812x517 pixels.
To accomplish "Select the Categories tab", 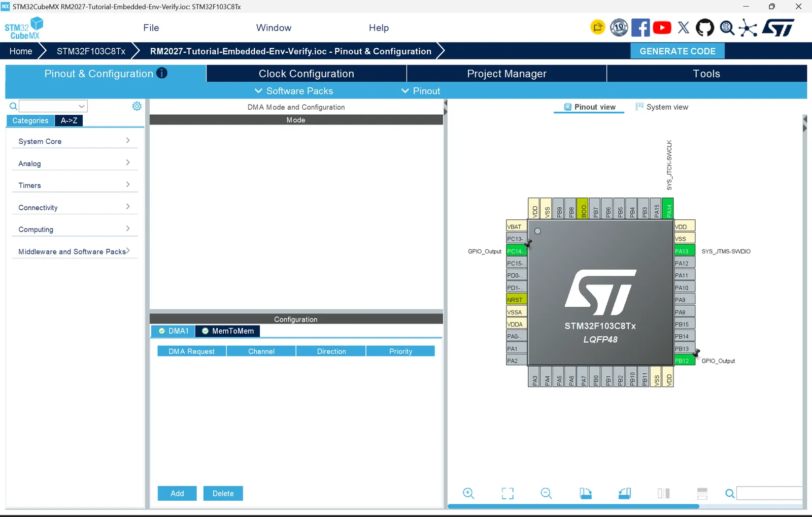I will tap(30, 120).
